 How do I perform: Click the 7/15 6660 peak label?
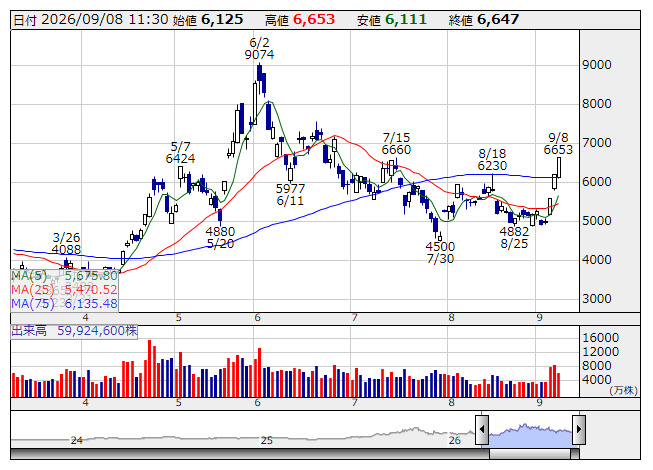click(396, 144)
